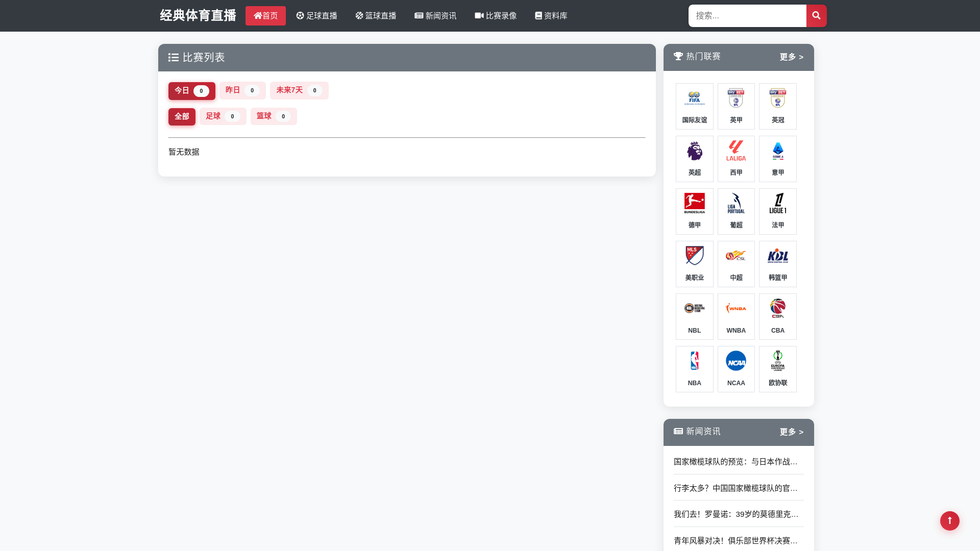This screenshot has height=551, width=980.
Task: Open 资料库 in the navigation bar
Action: [x=551, y=16]
